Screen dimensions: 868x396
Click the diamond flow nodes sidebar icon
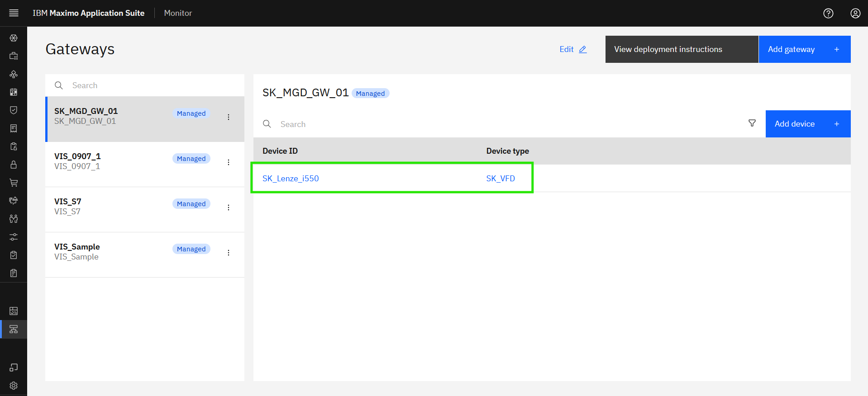click(14, 74)
